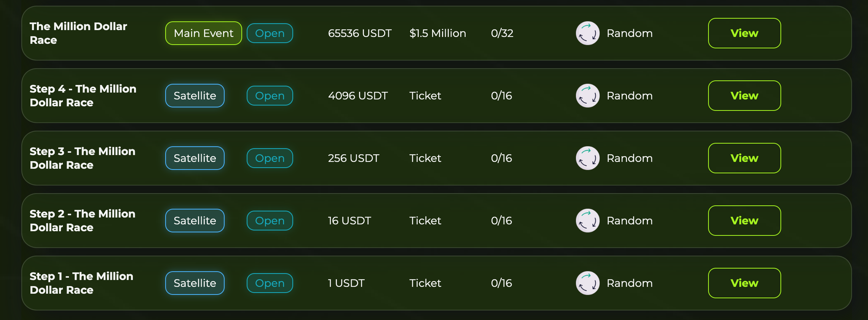View the Step 4 satellite tournament
The image size is (868, 320).
point(744,96)
